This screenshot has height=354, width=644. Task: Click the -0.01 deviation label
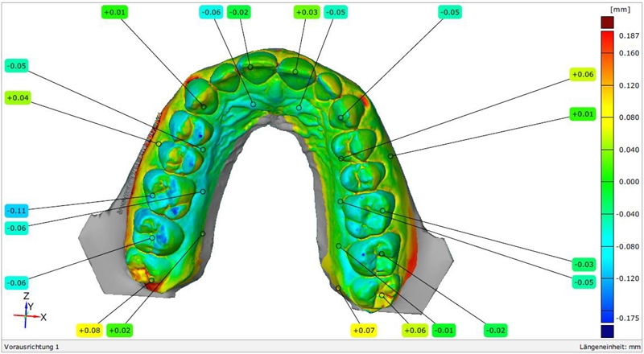click(442, 330)
